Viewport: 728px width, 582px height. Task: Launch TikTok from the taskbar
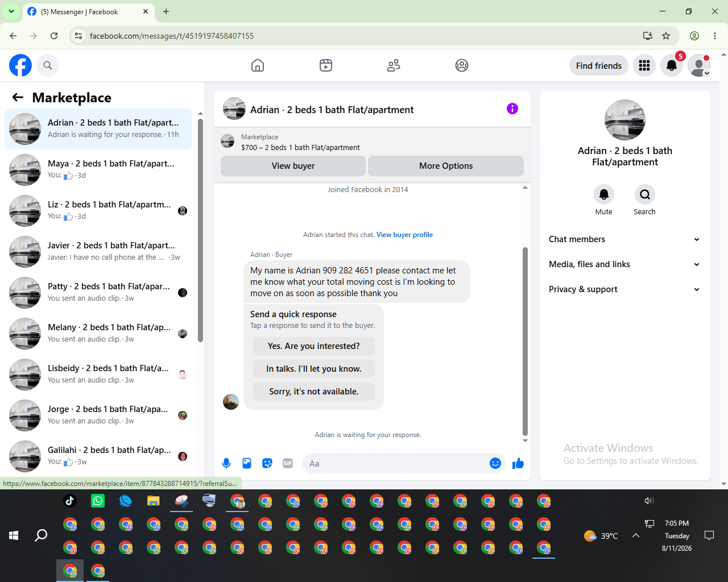coord(70,501)
